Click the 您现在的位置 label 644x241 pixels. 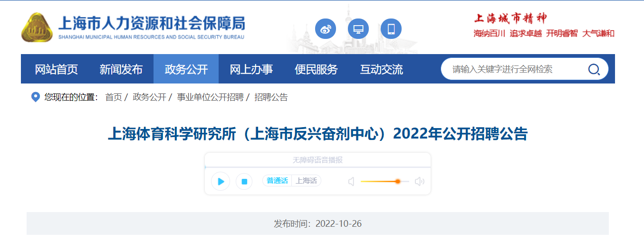coord(71,97)
